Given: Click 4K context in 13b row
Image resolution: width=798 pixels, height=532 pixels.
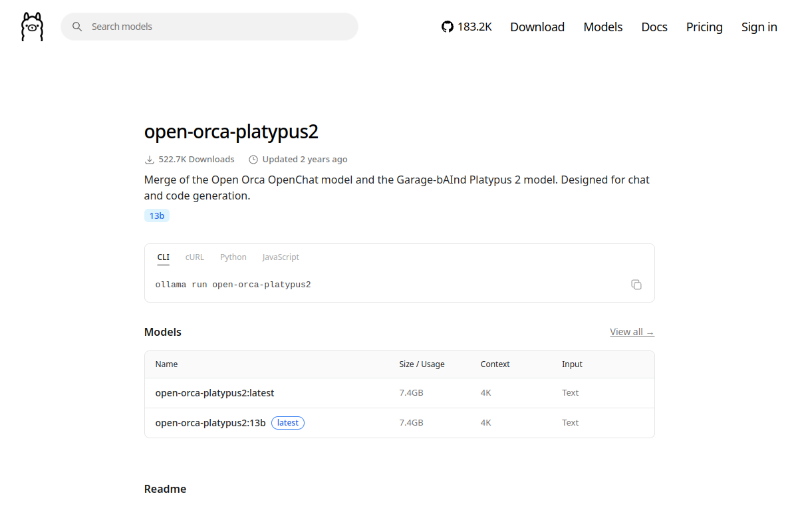Looking at the screenshot, I should point(486,423).
